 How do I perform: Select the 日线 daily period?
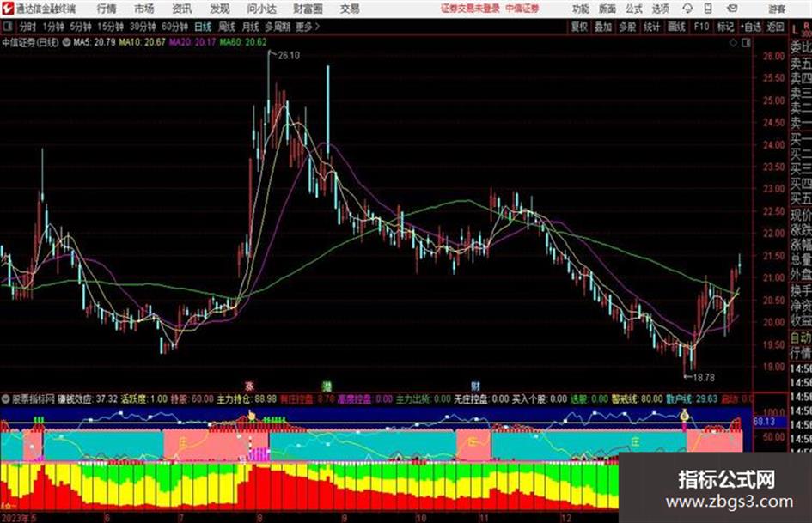pos(203,27)
